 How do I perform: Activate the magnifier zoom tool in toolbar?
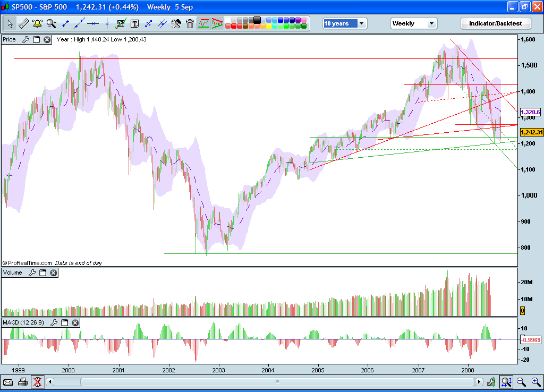(52, 23)
